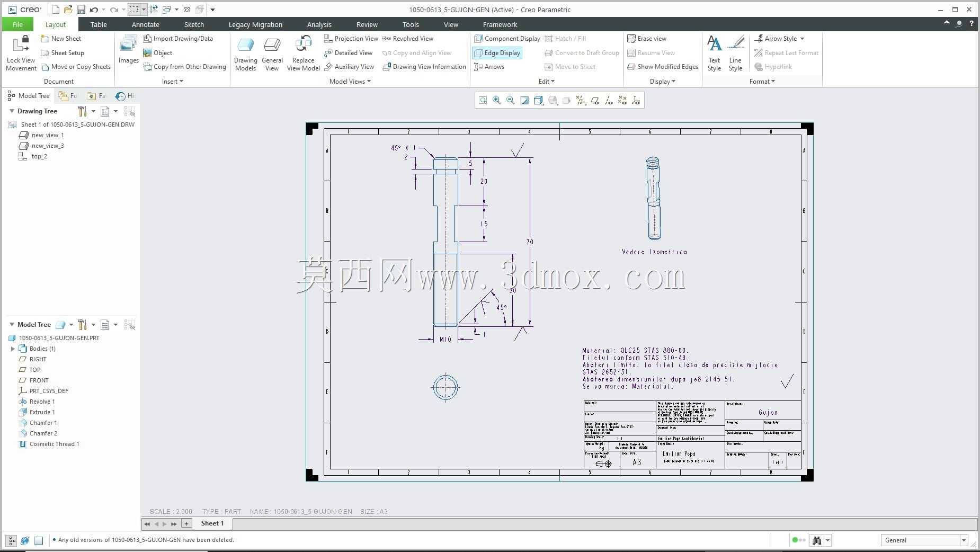The image size is (980, 552).
Task: Open the General selection filter combo box
Action: pos(925,540)
